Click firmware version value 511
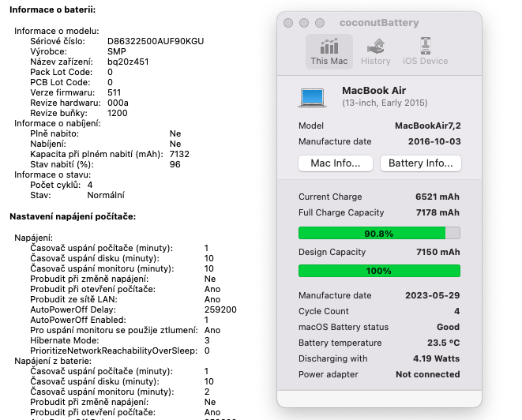This screenshot has width=522, height=420. tap(115, 92)
